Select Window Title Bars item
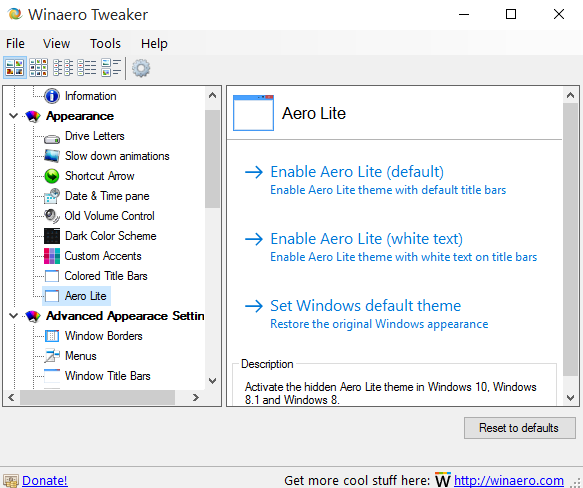The width and height of the screenshot is (583, 488). (x=107, y=376)
